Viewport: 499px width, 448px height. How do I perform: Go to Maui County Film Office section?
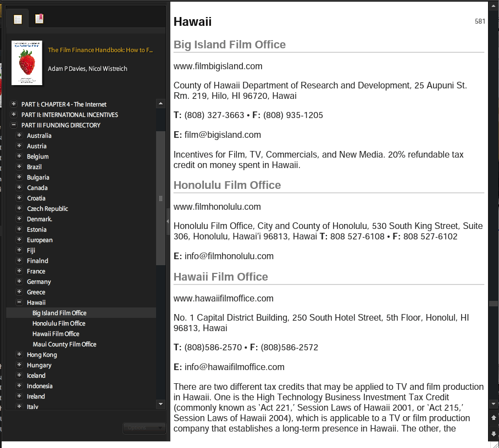(x=64, y=344)
